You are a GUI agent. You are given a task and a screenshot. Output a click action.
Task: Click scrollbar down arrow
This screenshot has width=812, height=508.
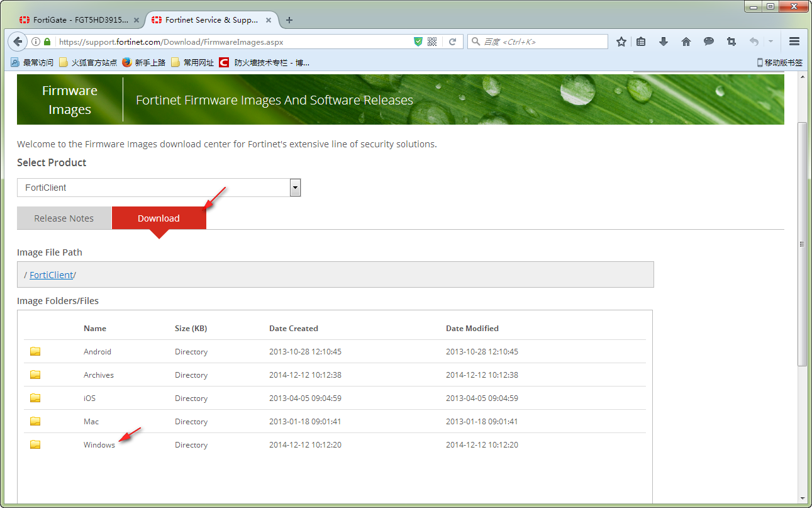(x=802, y=498)
